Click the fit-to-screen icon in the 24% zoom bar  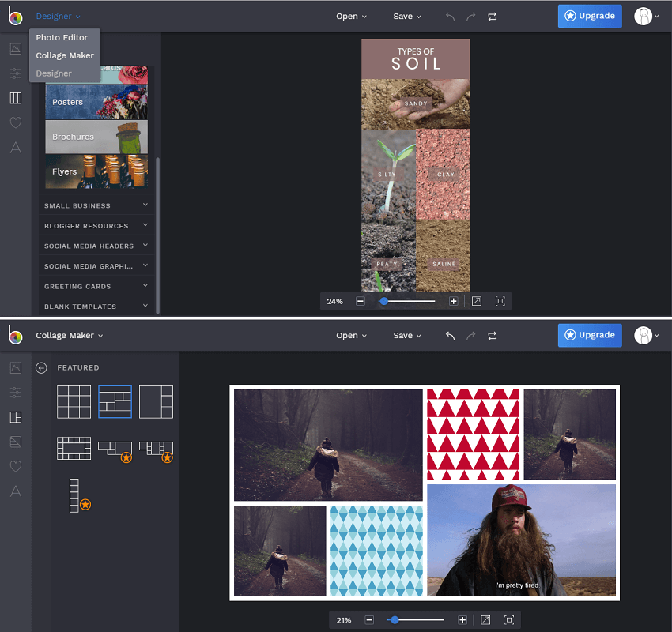477,302
